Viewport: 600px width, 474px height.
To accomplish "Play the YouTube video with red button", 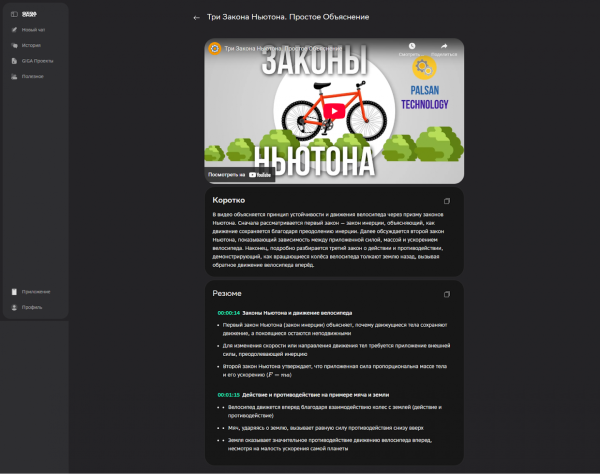I will 333,111.
